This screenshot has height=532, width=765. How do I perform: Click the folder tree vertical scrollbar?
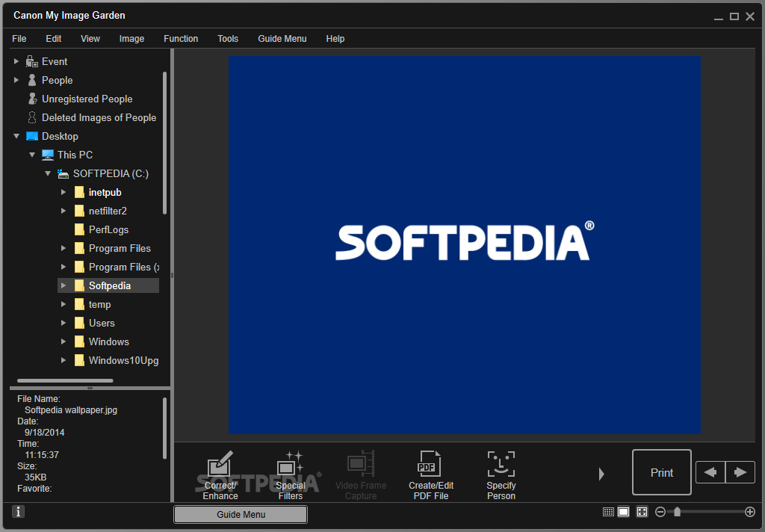point(165,143)
